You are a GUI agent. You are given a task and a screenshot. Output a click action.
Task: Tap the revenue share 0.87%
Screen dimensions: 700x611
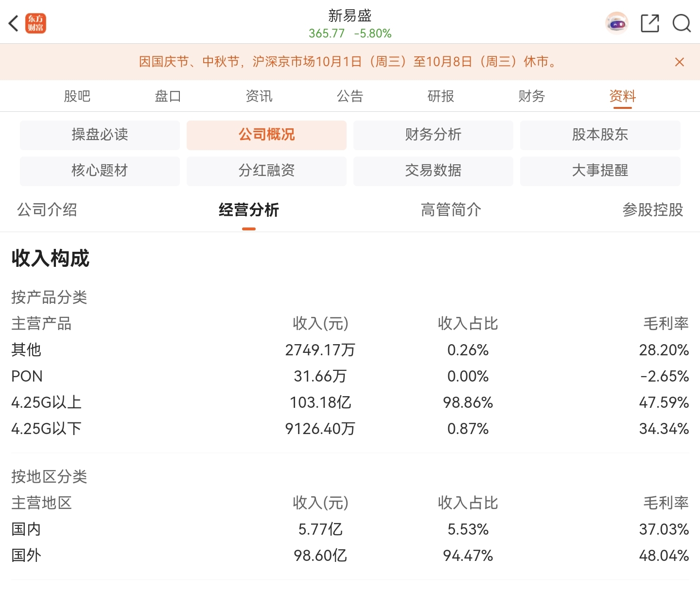click(x=468, y=429)
